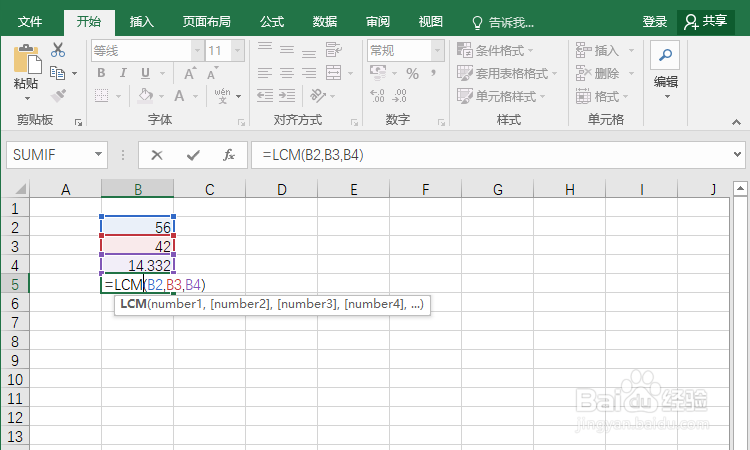Switch to 公式 tab
The width and height of the screenshot is (750, 450).
(x=272, y=22)
